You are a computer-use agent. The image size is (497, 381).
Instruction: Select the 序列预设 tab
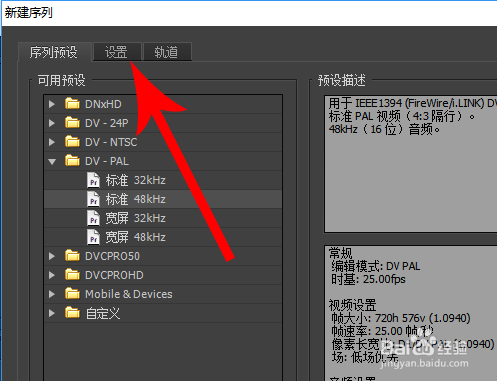[x=55, y=52]
